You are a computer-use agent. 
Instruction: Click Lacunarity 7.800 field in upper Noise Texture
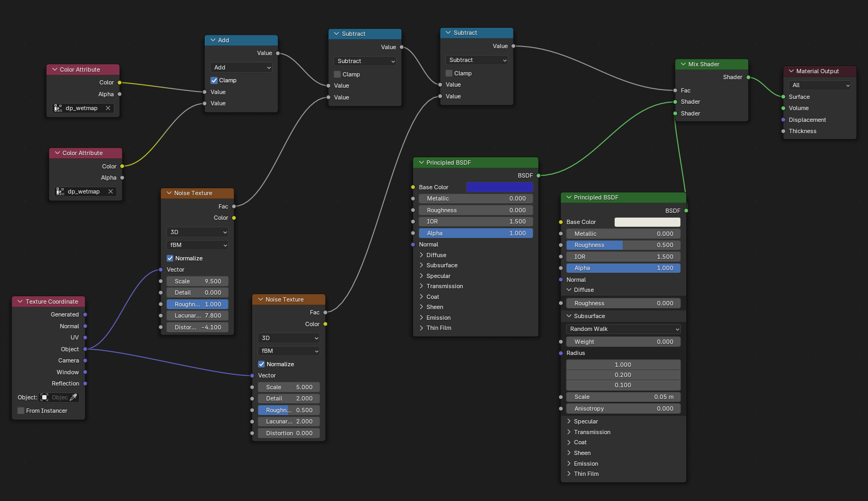pyautogui.click(x=197, y=315)
